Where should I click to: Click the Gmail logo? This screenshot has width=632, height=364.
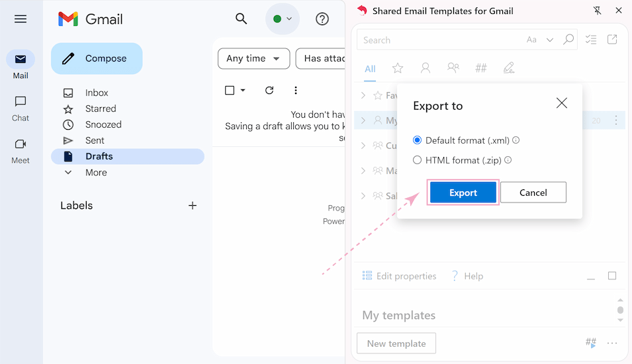point(91,19)
